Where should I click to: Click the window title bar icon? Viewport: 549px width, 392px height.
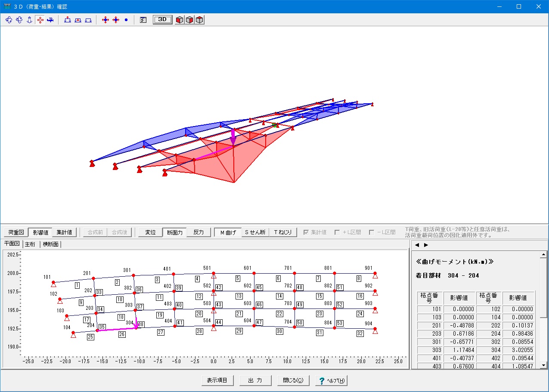pos(7,6)
